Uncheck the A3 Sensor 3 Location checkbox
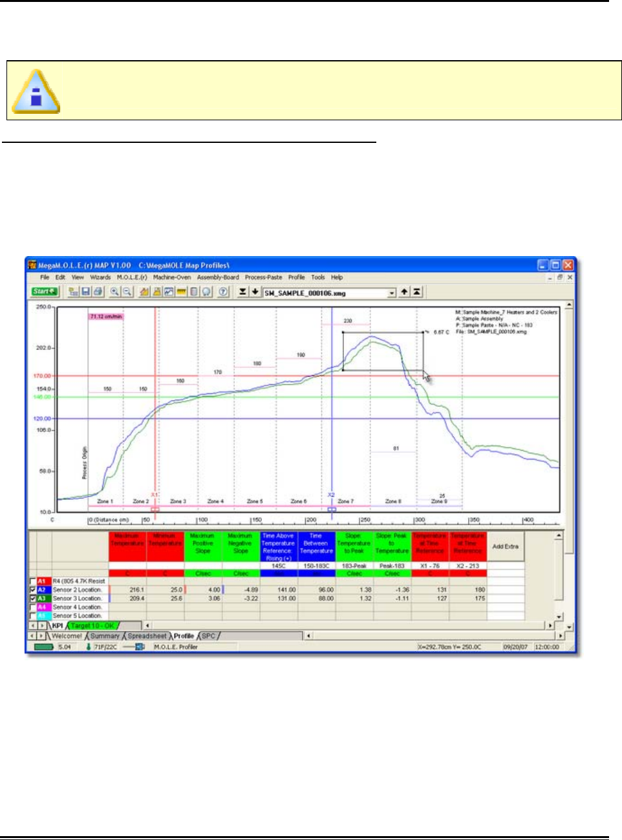The width and height of the screenshot is (622, 840). click(33, 599)
